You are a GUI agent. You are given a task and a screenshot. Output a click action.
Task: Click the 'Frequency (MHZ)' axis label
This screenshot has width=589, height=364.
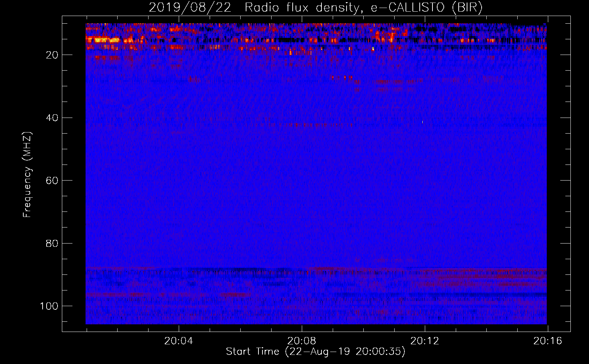click(27, 175)
